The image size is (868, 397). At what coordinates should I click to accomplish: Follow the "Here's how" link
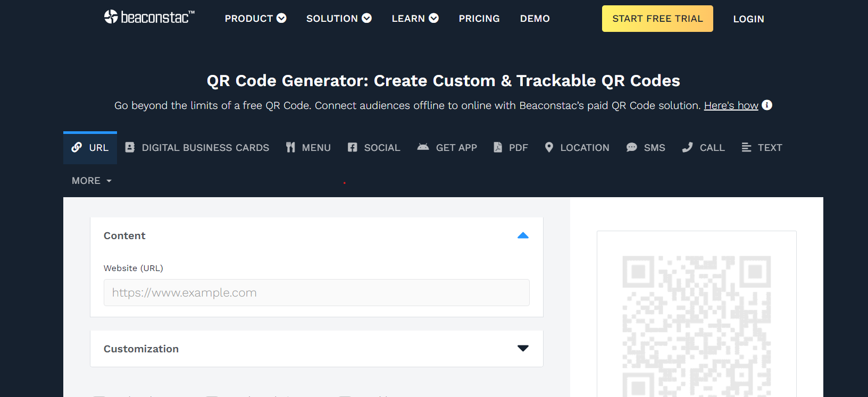click(731, 105)
